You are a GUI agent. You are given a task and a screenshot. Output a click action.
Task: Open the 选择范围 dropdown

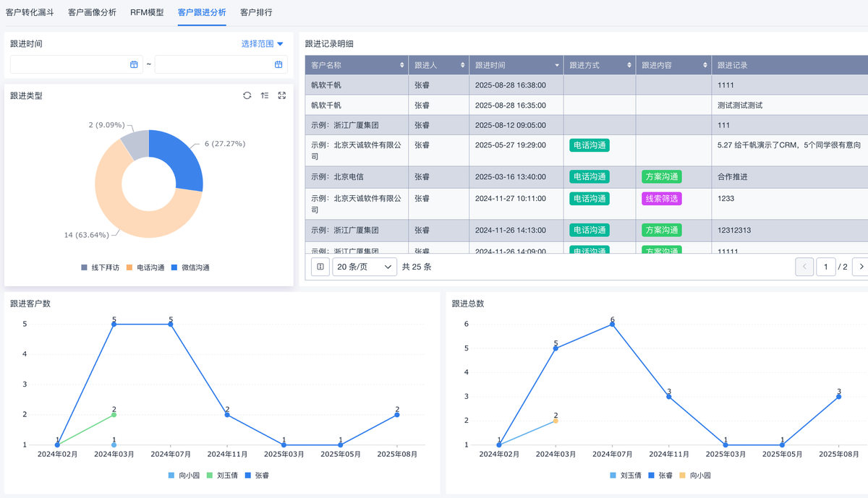point(263,44)
